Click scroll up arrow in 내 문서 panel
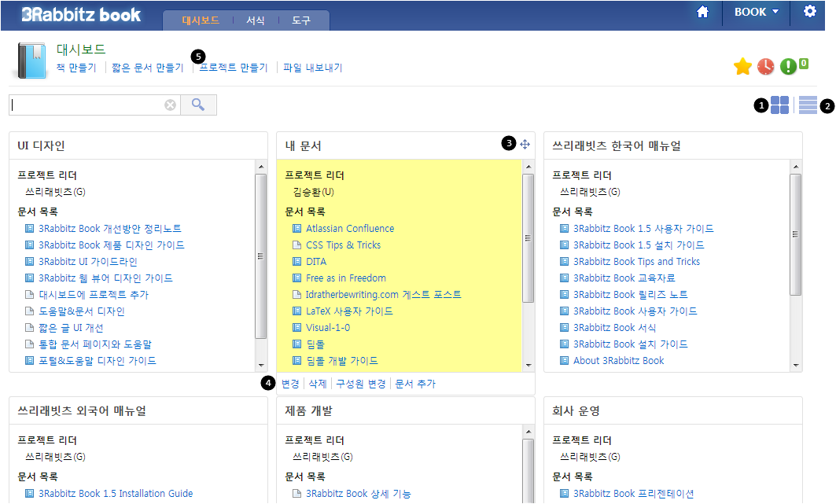The width and height of the screenshot is (836, 504). (528, 167)
